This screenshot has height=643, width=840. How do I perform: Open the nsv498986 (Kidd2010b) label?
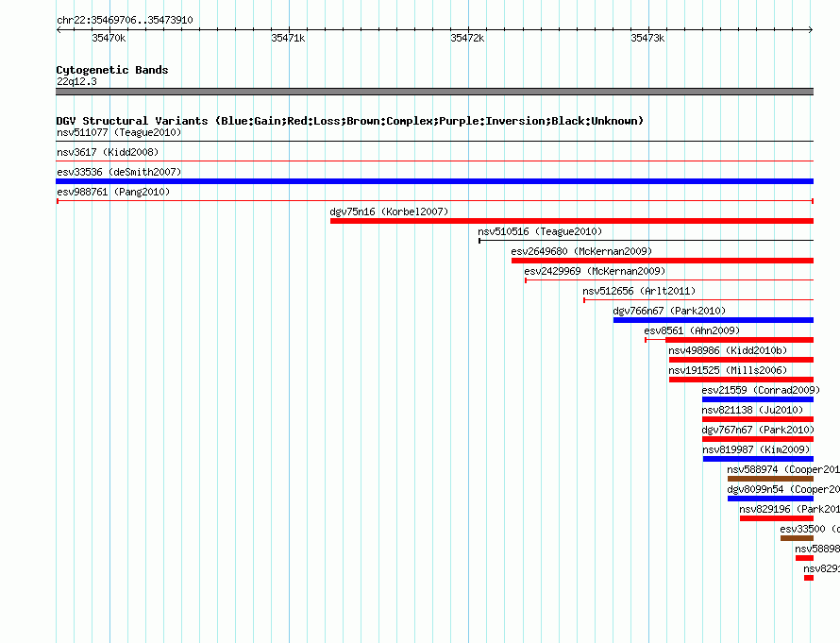point(728,350)
